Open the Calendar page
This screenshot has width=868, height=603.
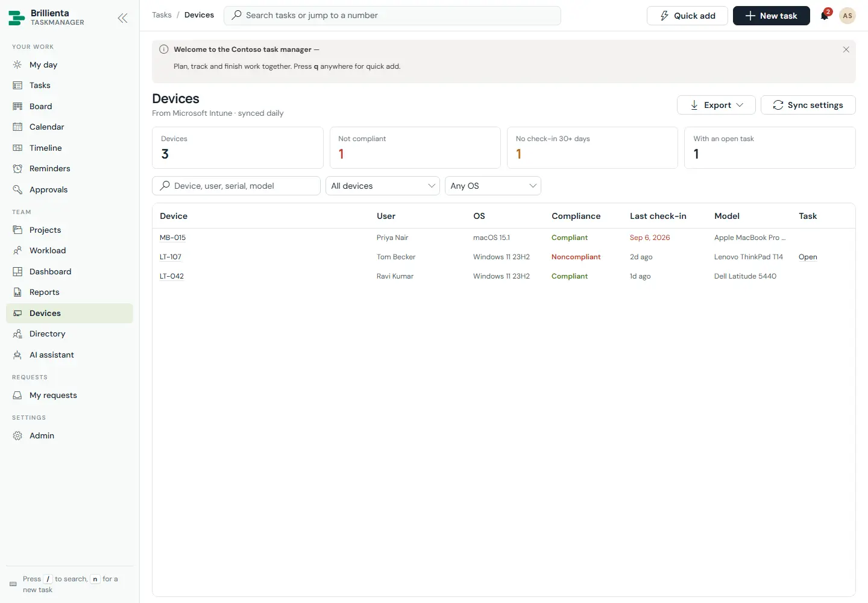point(69,127)
